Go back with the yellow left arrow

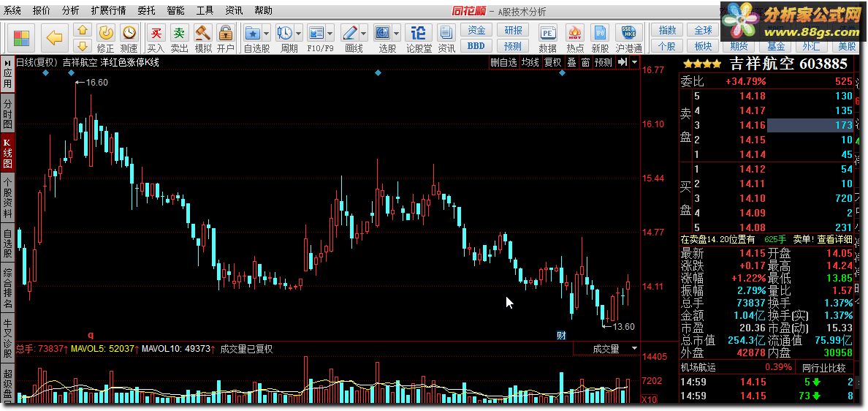pyautogui.click(x=54, y=38)
